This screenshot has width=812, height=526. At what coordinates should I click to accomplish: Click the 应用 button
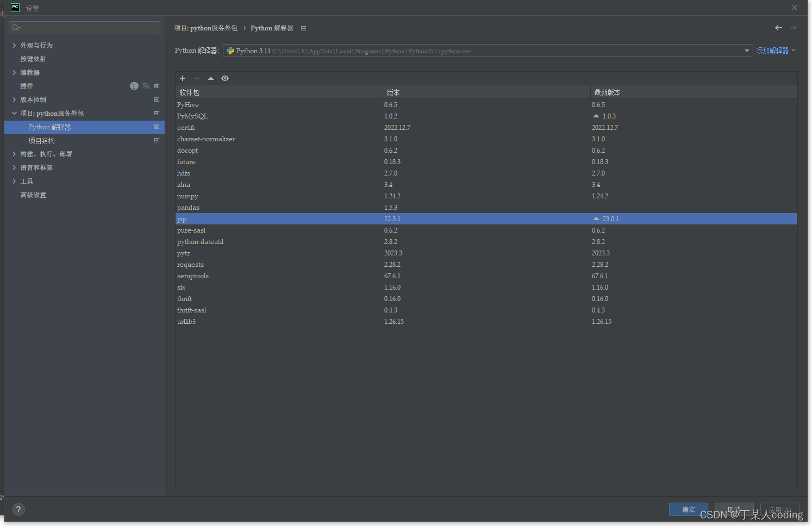780,509
